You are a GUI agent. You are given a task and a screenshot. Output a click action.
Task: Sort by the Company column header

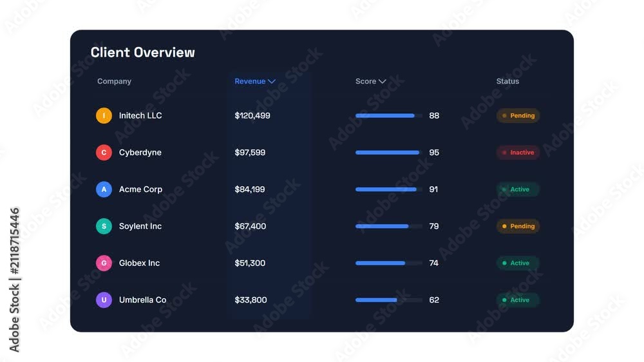click(114, 81)
